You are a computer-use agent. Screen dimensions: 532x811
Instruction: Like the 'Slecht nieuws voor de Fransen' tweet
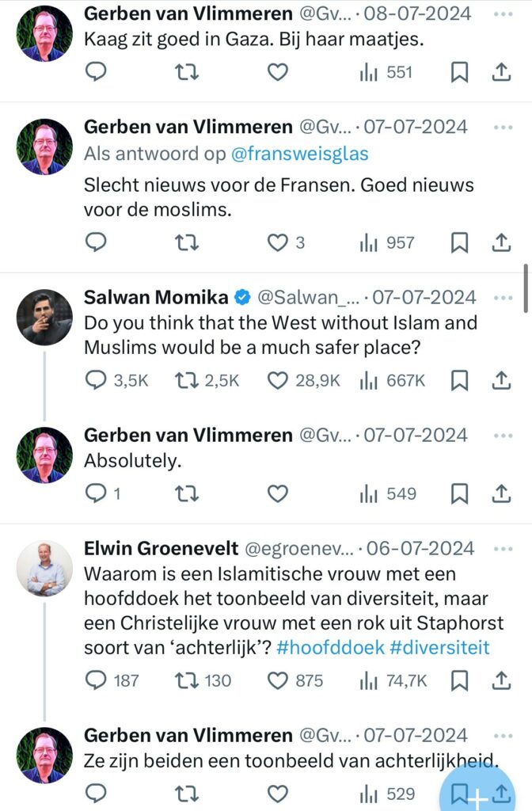(277, 242)
